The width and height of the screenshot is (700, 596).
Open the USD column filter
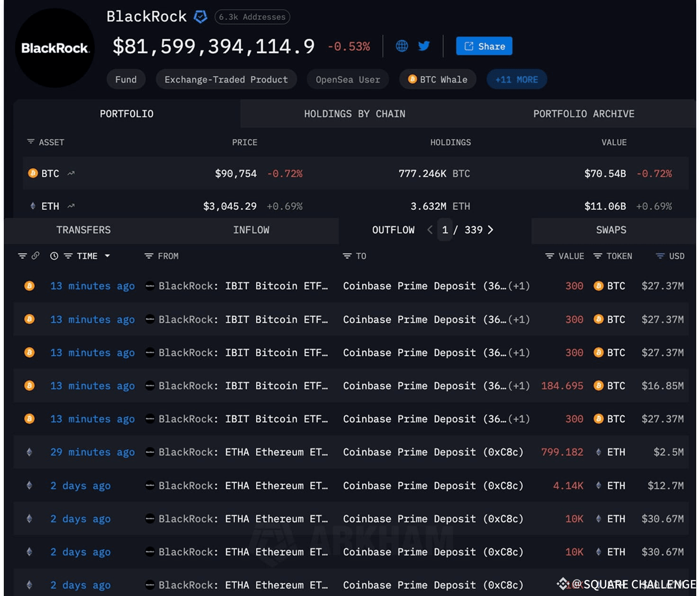[x=660, y=256]
